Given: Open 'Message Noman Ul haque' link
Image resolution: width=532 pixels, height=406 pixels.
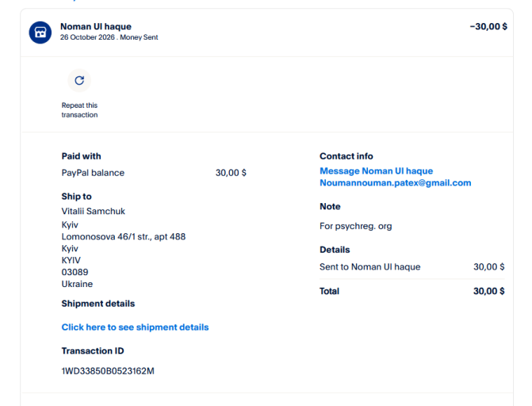Looking at the screenshot, I should point(377,170).
